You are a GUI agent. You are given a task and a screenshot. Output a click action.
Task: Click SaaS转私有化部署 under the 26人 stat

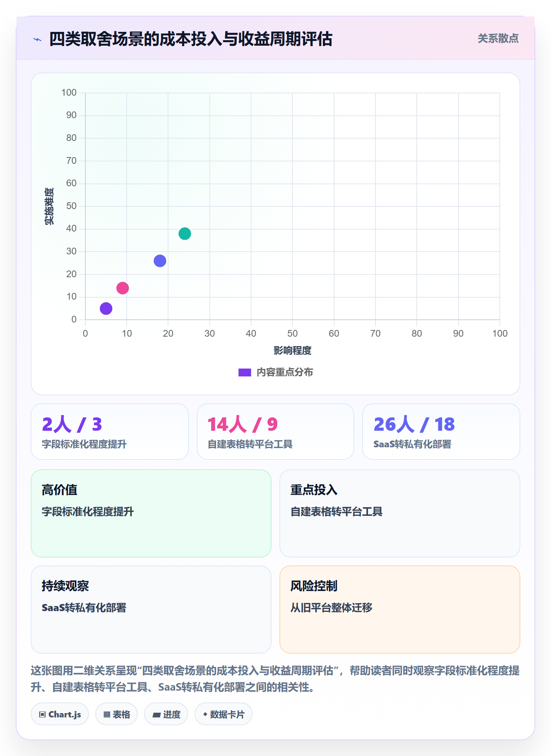412,445
